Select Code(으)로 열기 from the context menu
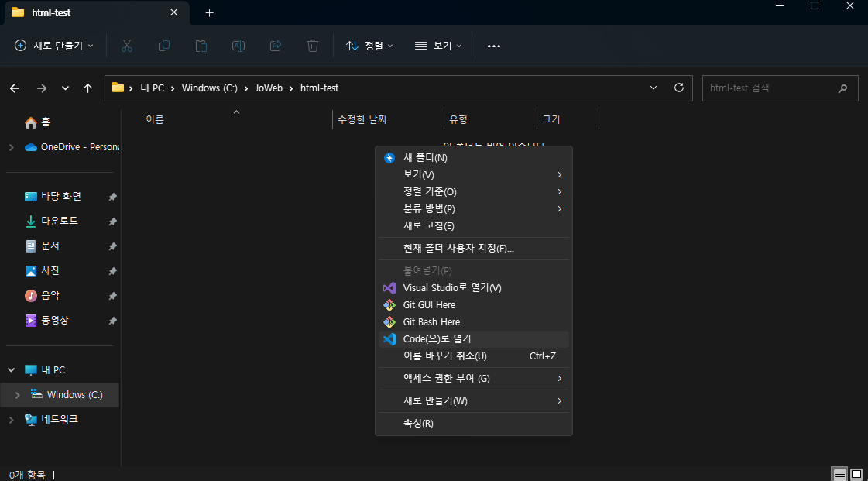The height and width of the screenshot is (481, 868). click(437, 338)
